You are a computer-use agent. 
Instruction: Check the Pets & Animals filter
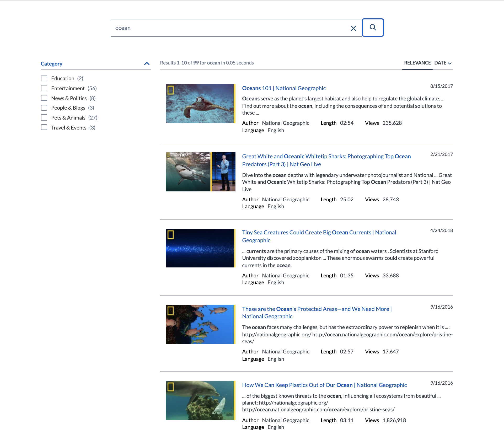[x=44, y=117]
